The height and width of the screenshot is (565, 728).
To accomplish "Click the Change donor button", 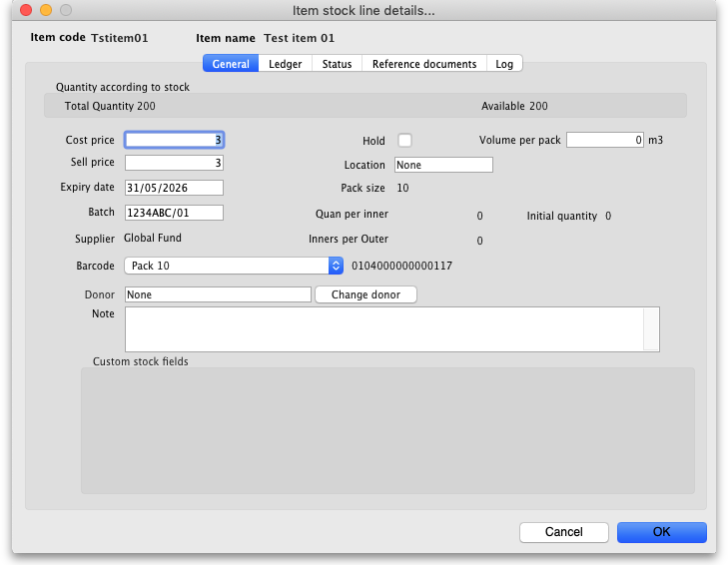I will [365, 294].
